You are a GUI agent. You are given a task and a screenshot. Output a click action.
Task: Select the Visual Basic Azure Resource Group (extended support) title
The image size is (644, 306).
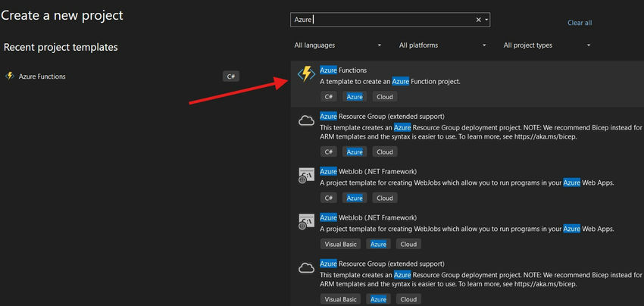click(382, 264)
